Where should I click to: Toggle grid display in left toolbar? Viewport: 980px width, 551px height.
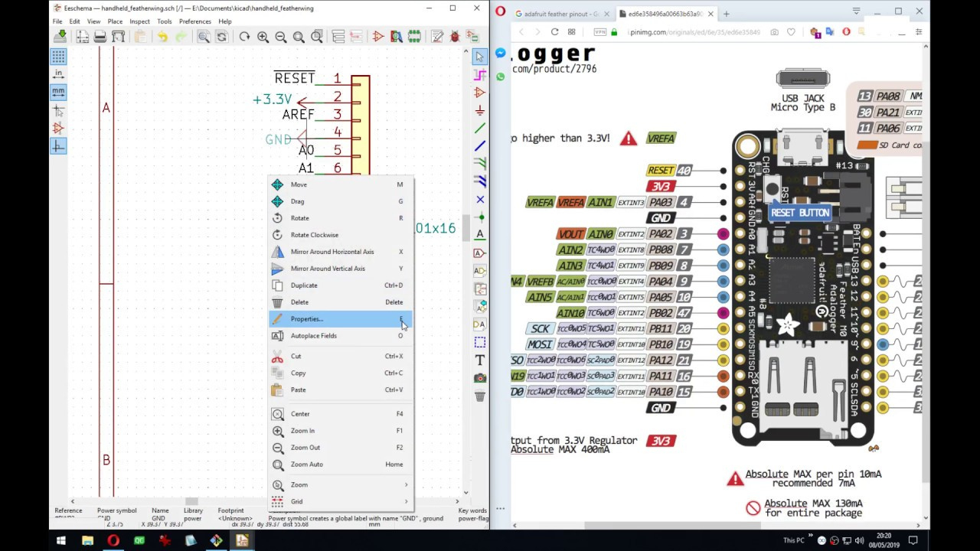pos(57,57)
